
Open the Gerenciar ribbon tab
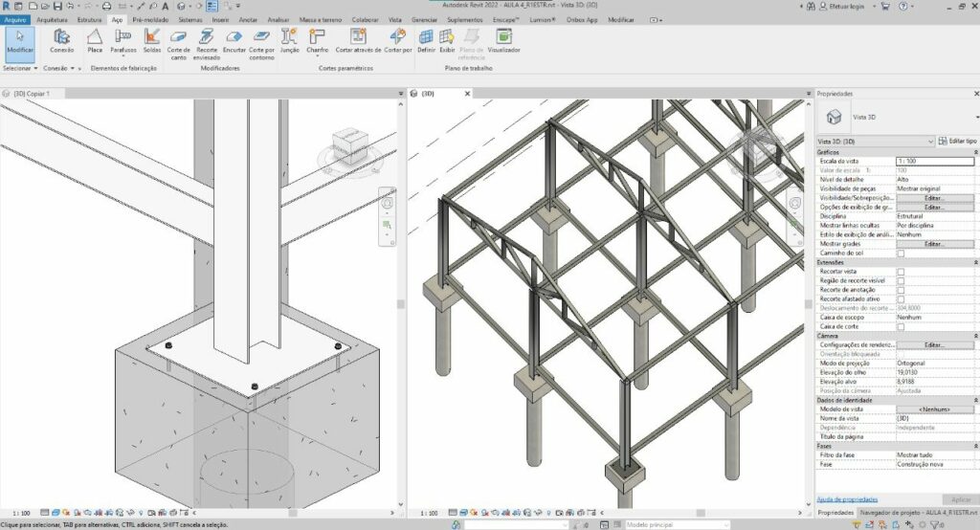424,20
